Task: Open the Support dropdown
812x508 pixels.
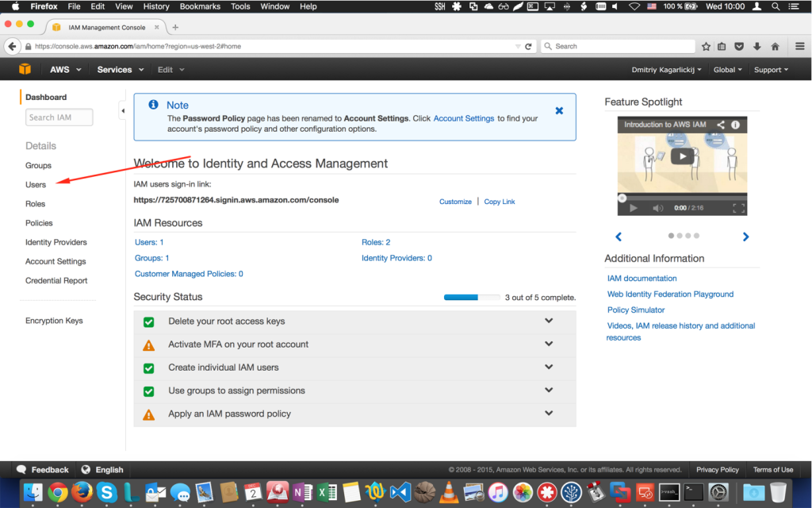Action: pyautogui.click(x=771, y=70)
